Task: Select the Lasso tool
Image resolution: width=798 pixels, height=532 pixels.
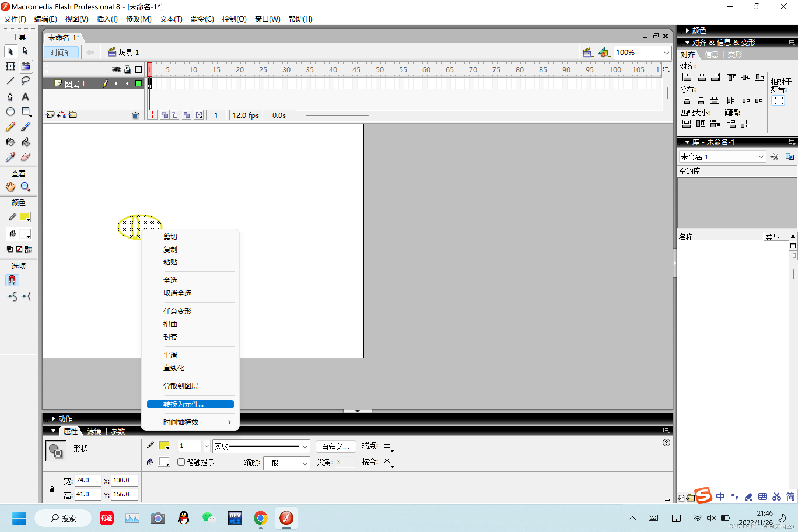Action: 25,81
